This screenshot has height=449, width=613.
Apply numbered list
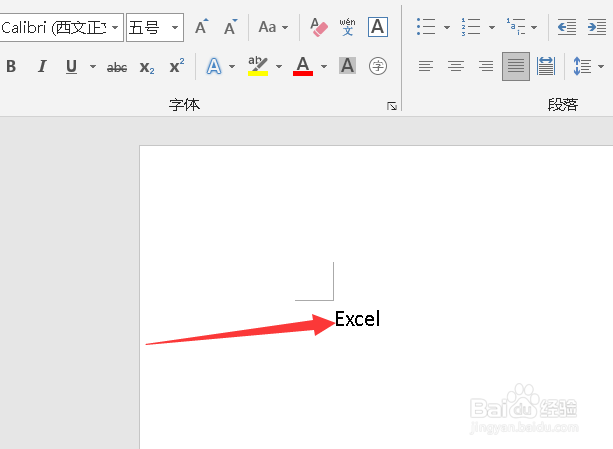471,27
